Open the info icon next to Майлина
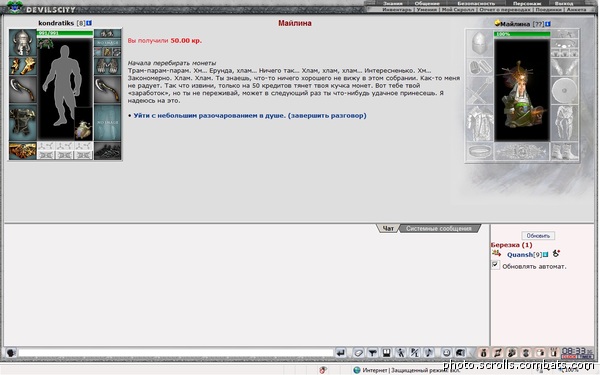The image size is (600, 375). (x=548, y=24)
